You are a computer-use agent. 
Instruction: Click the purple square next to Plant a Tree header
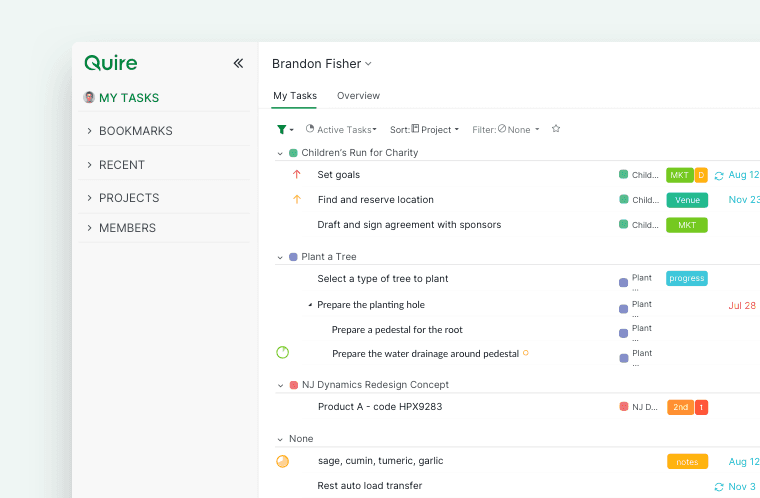coord(293,257)
